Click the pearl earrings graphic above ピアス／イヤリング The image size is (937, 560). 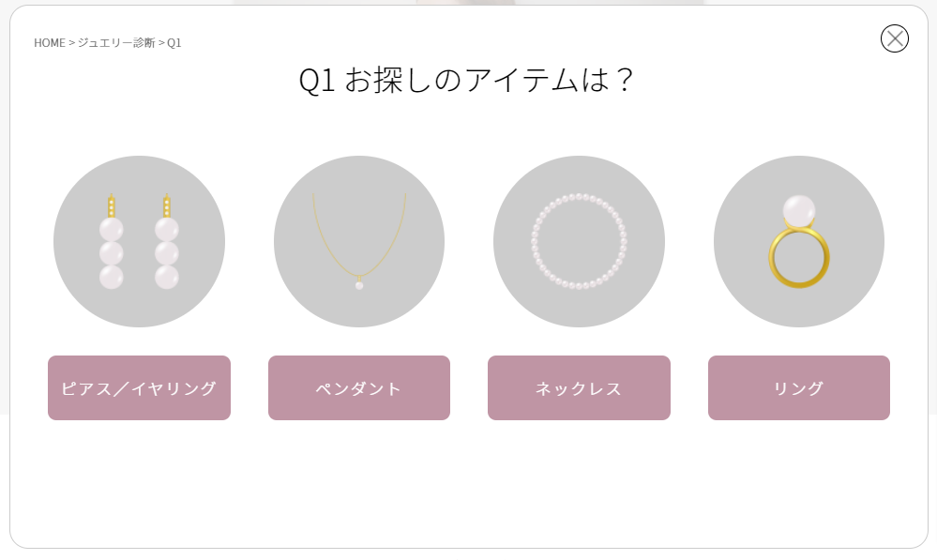(139, 241)
